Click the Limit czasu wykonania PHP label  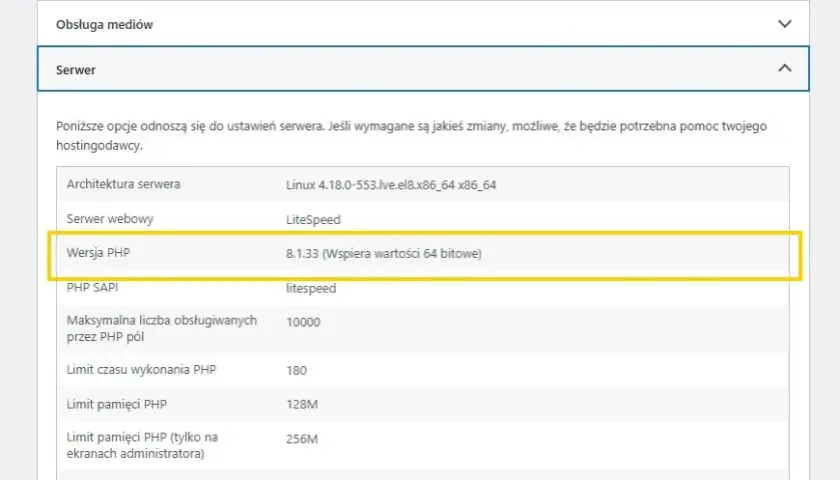[x=141, y=370]
